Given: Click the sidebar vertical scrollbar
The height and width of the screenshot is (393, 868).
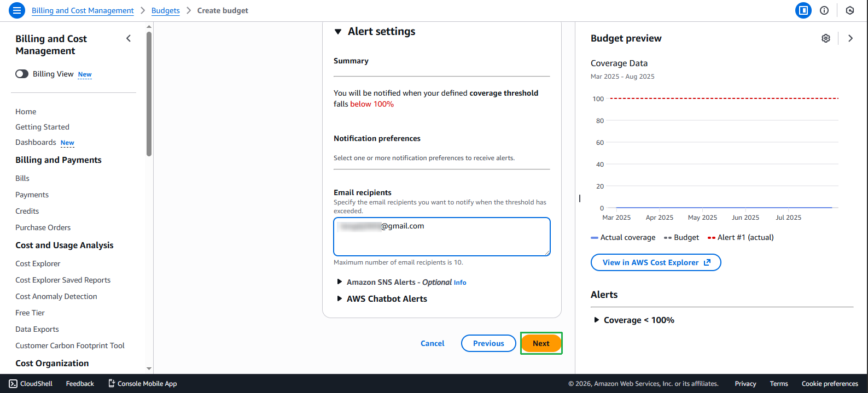Looking at the screenshot, I should [x=149, y=93].
